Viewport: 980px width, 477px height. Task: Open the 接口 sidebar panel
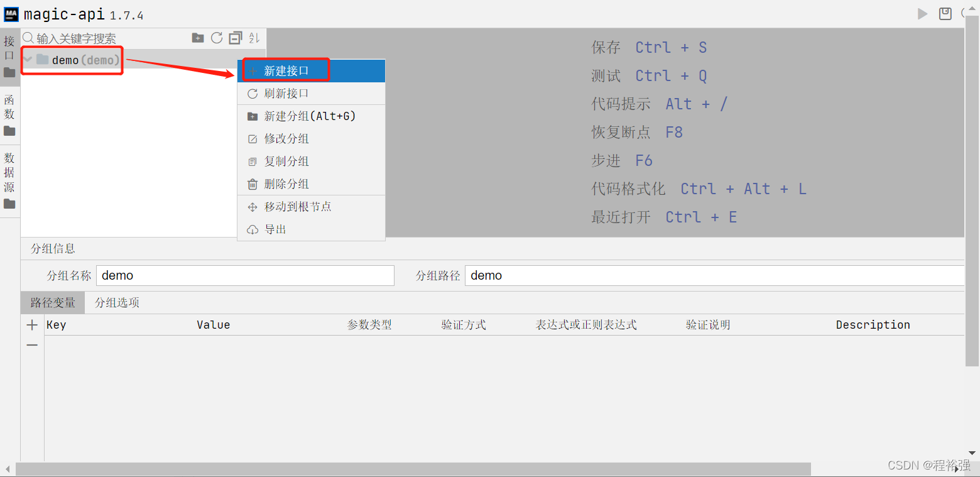click(9, 57)
